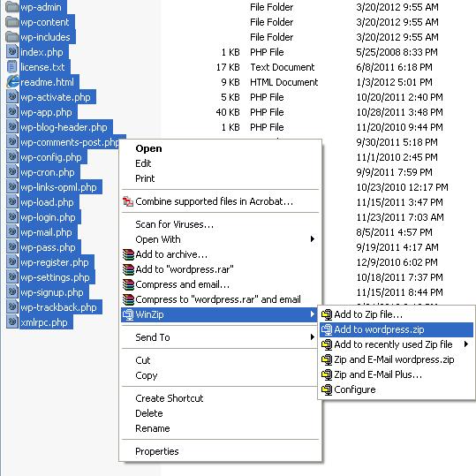476x476 pixels.
Task: Click the wp-content folder icon
Action: [12, 22]
